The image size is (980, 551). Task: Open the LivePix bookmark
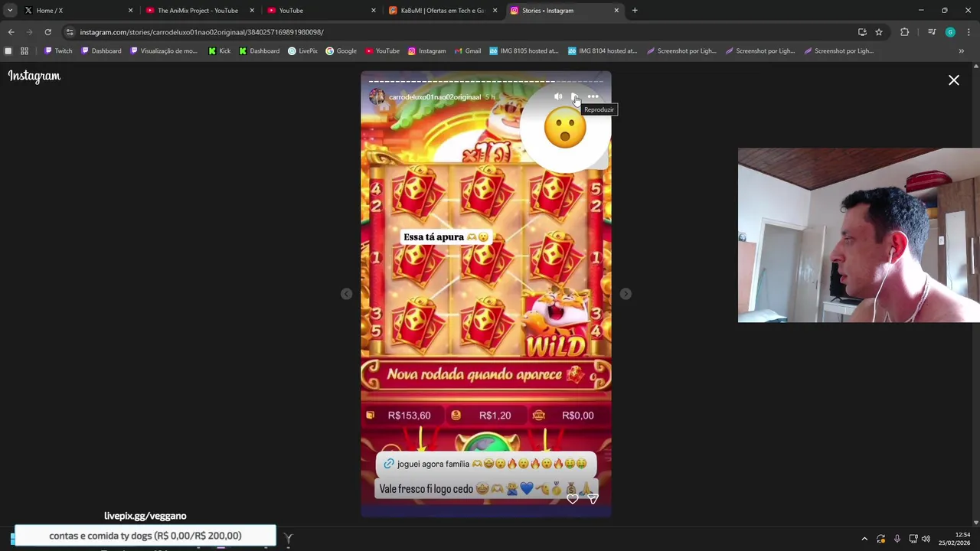coord(302,51)
